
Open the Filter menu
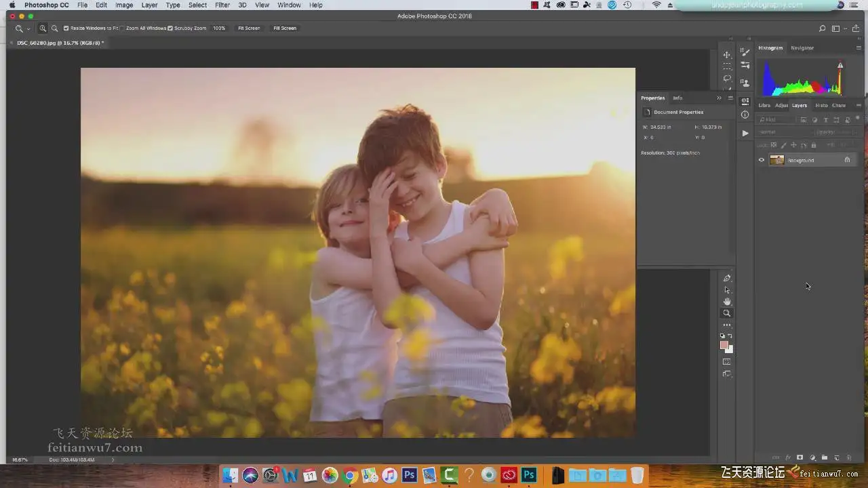point(222,5)
